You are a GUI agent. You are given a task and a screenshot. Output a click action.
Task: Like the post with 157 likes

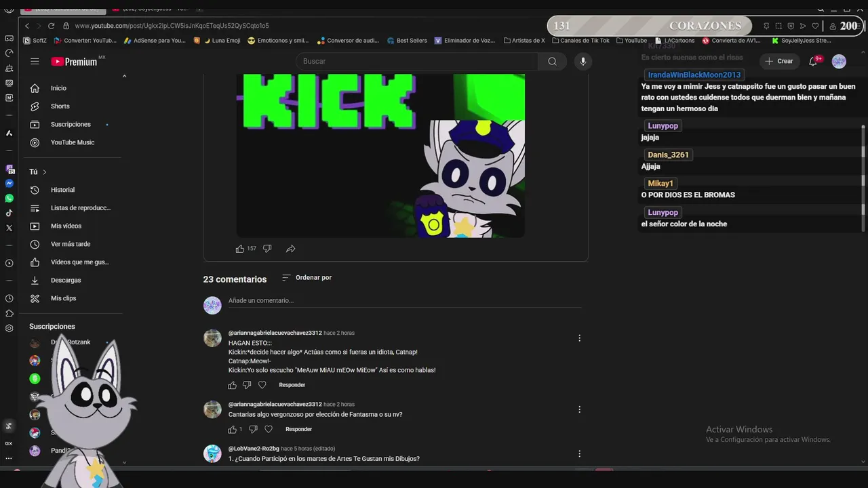coord(239,249)
